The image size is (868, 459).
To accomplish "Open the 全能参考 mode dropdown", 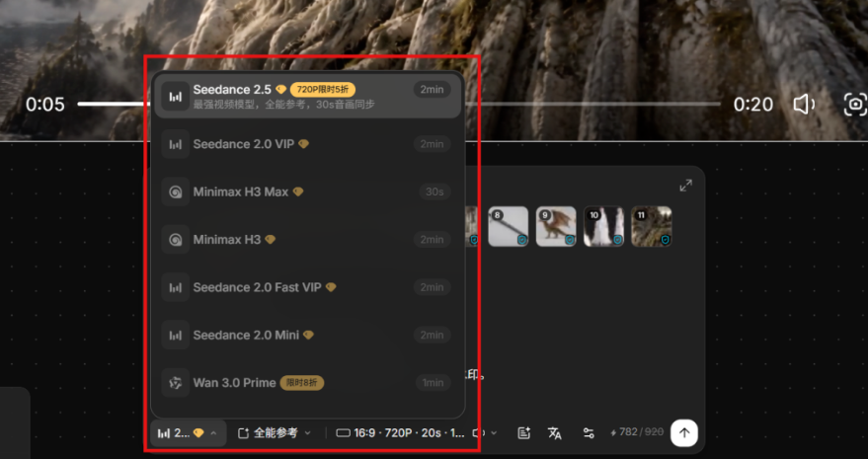I will (x=274, y=433).
